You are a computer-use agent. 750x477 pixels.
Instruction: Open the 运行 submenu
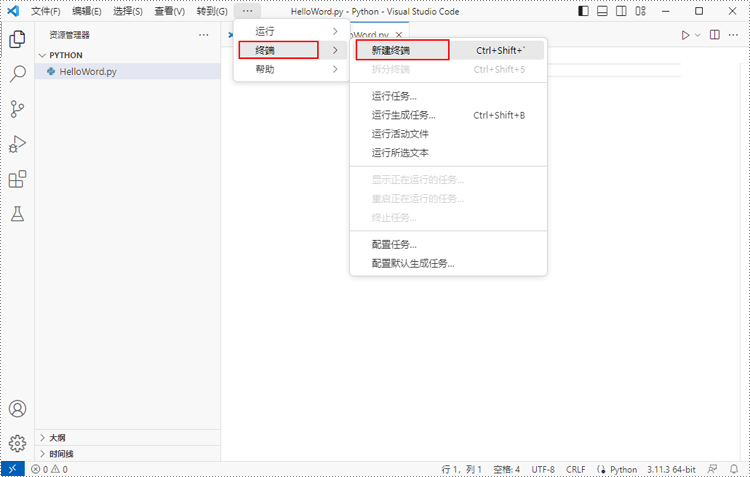pyautogui.click(x=292, y=31)
